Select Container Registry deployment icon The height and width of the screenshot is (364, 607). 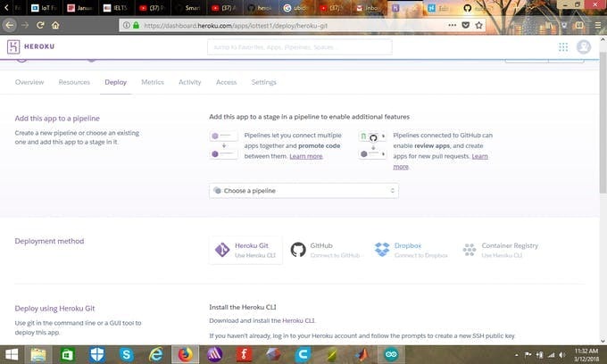[470, 250]
